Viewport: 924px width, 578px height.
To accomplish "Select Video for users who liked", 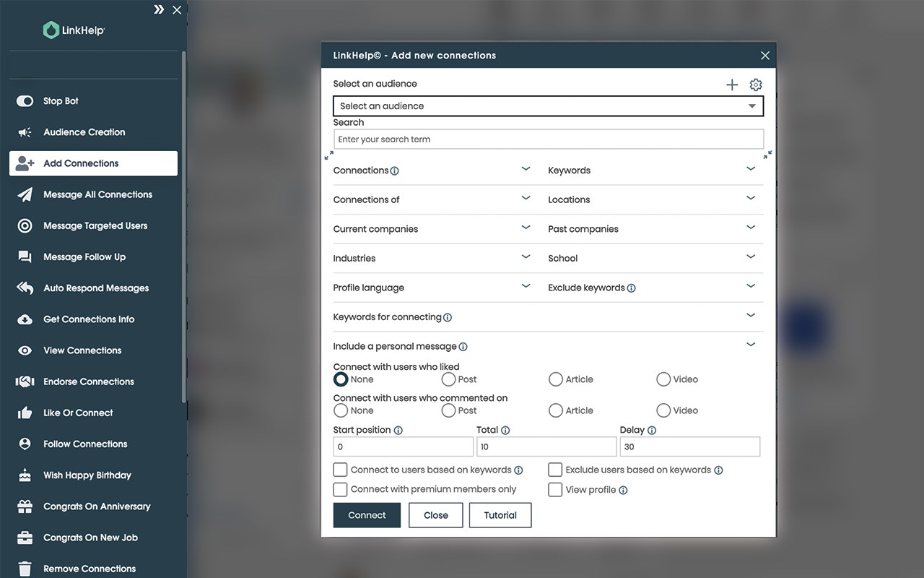I will 663,379.
